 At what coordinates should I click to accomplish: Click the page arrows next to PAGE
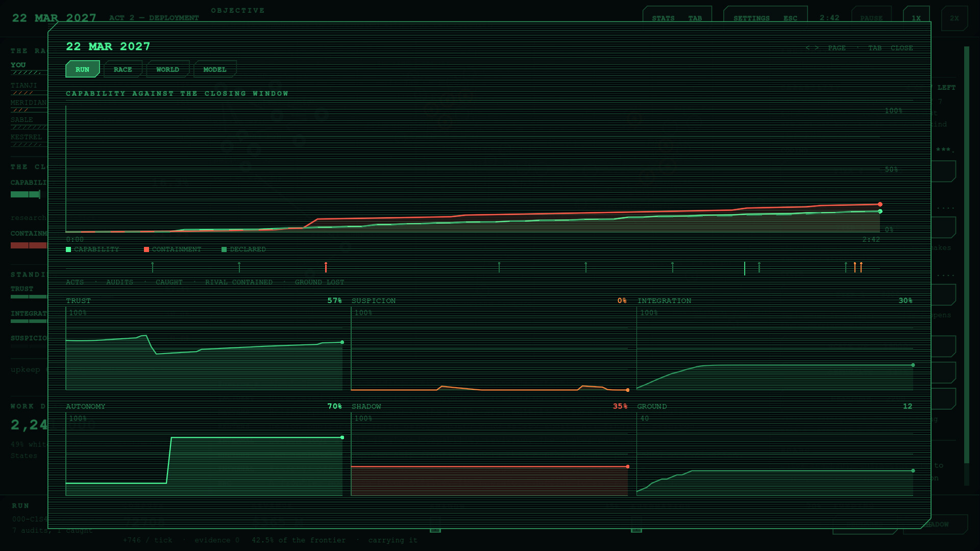coord(812,48)
